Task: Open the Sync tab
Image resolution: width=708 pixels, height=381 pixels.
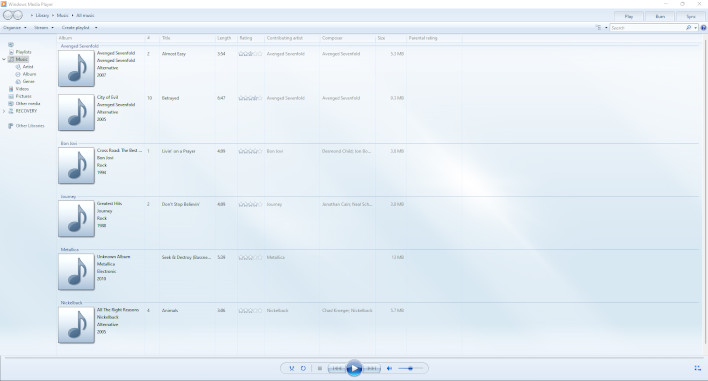Action: coord(691,16)
